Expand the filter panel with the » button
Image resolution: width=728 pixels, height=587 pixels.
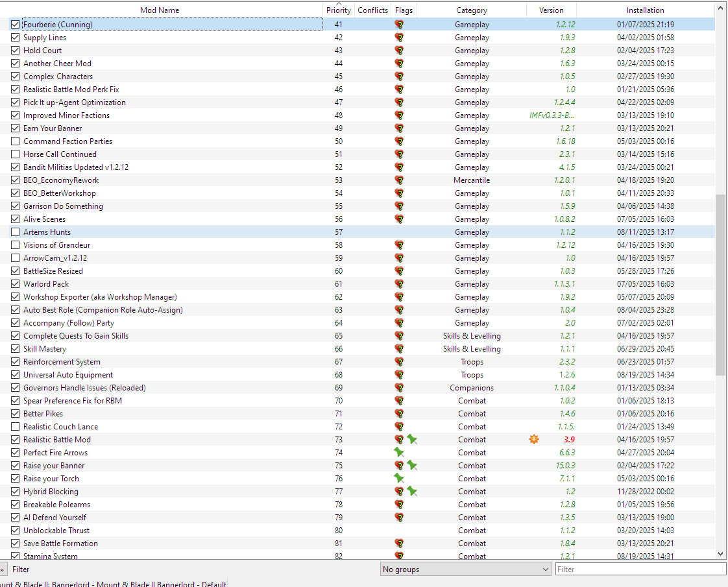point(3,569)
